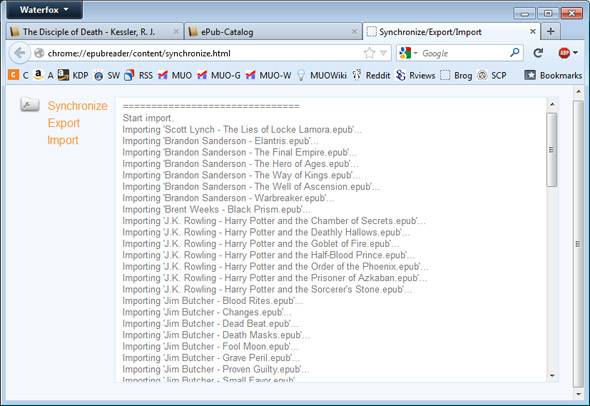Open the Reddit bookmark
The width and height of the screenshot is (590, 406).
click(x=371, y=75)
